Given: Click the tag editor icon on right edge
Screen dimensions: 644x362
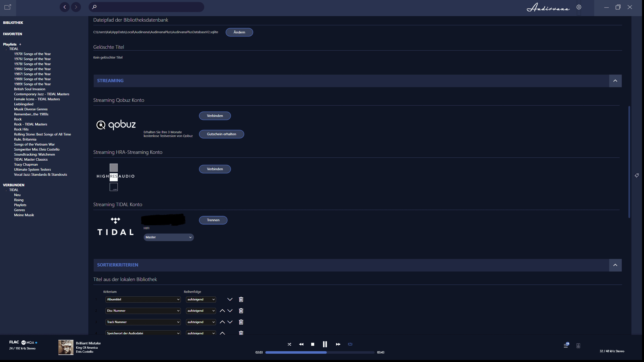Looking at the screenshot, I should pos(637,175).
